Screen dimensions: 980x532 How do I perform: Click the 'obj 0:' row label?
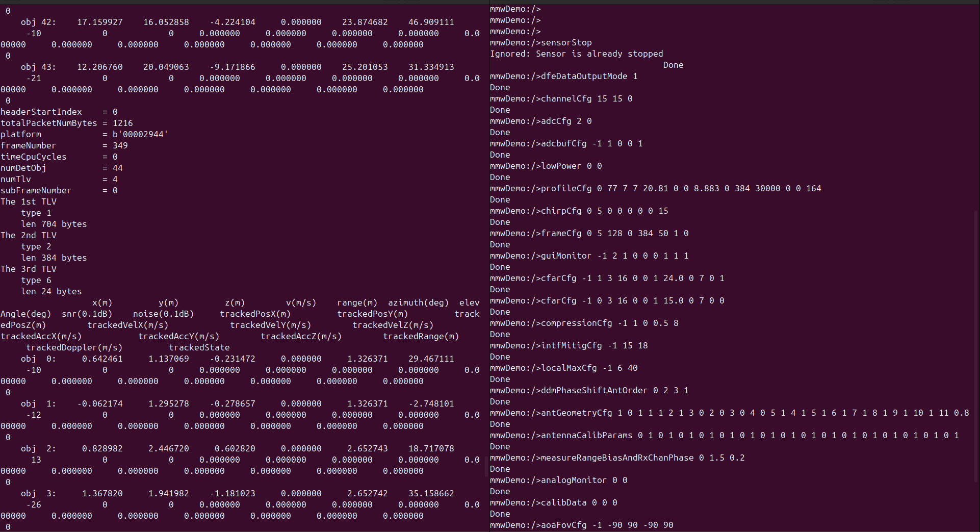pyautogui.click(x=39, y=359)
